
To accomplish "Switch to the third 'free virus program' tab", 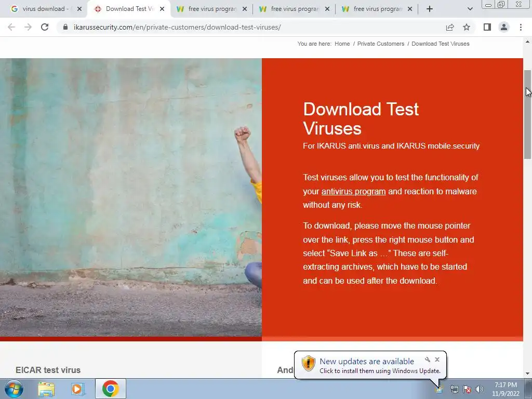I will click(x=377, y=9).
